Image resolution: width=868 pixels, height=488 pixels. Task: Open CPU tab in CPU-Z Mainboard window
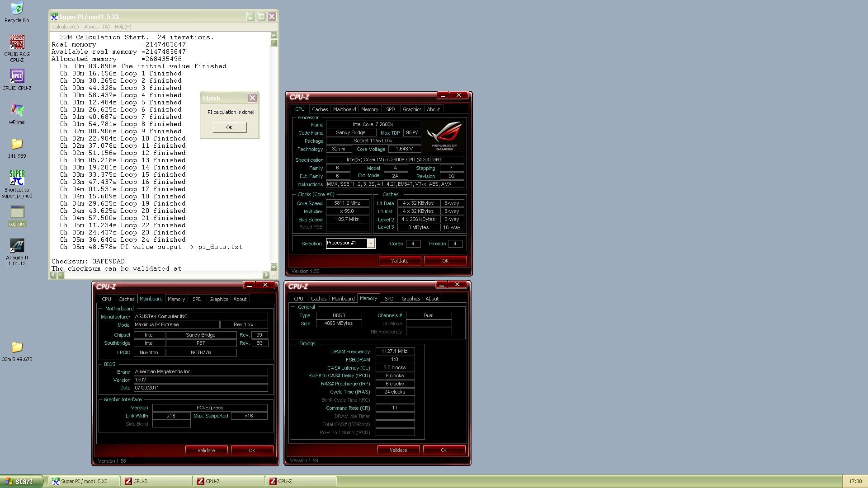[x=106, y=299]
